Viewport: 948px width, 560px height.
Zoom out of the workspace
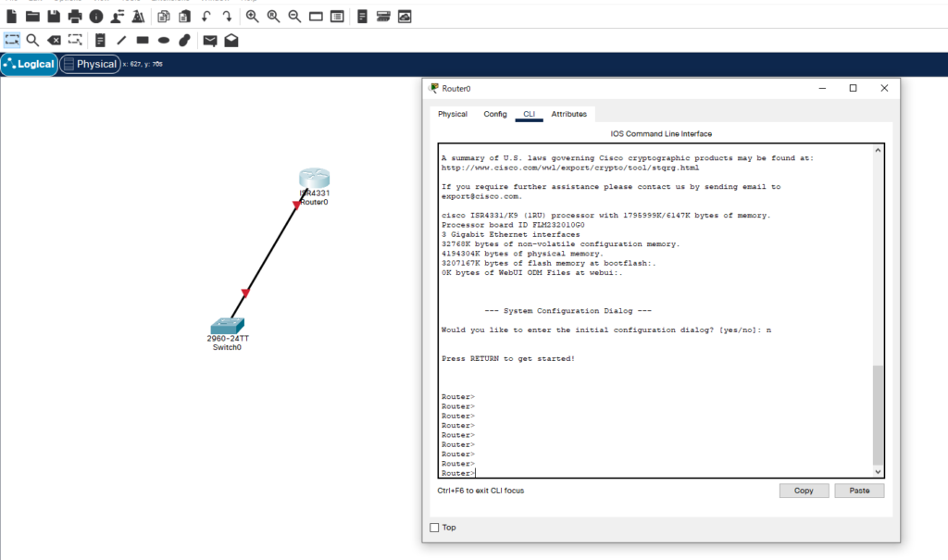click(294, 17)
